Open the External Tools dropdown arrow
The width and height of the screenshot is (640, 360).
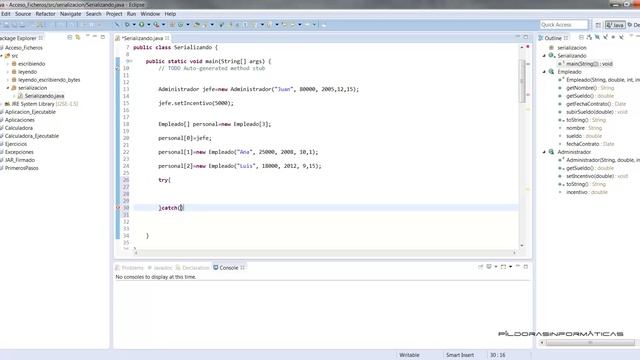[163, 24]
